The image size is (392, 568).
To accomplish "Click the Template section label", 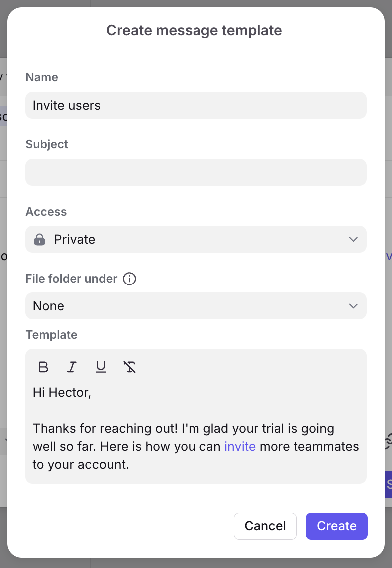I will coord(51,335).
